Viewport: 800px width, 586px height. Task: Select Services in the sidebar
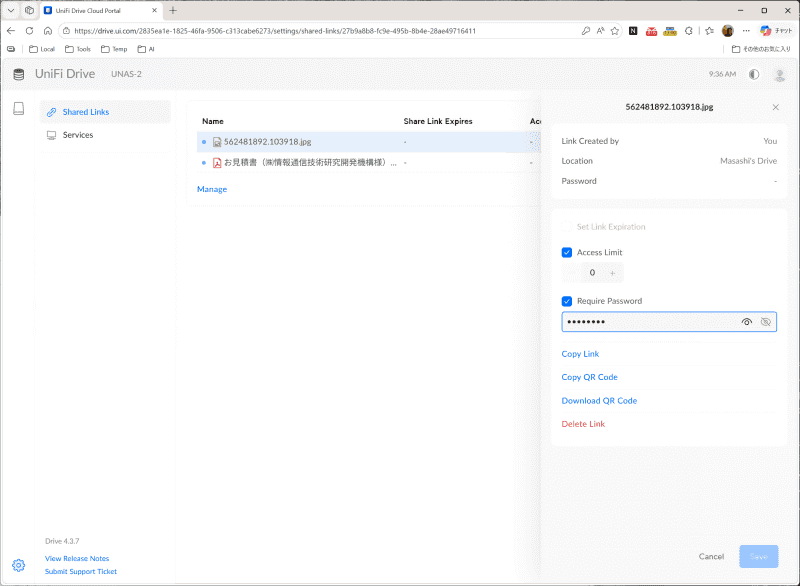click(x=105, y=135)
